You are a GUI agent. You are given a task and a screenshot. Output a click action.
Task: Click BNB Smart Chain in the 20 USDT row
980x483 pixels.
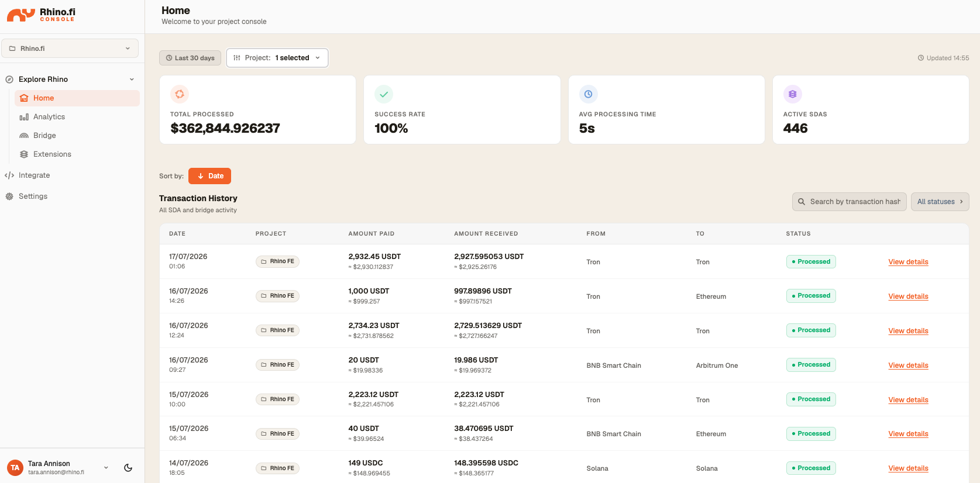pyautogui.click(x=614, y=365)
